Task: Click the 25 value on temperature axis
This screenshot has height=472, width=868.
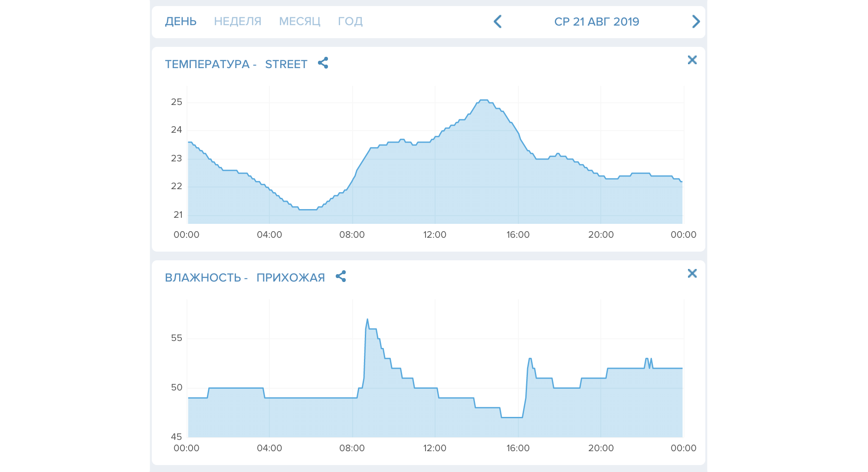Action: (177, 102)
